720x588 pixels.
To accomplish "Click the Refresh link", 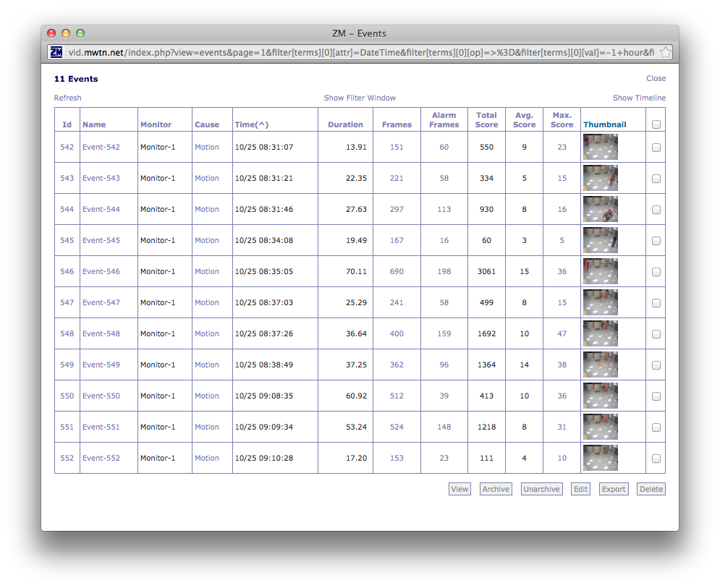I will point(67,98).
